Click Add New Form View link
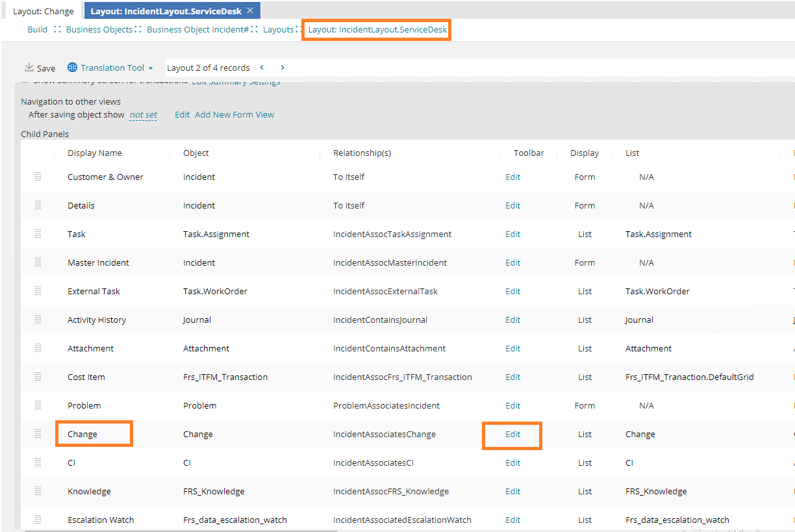Image resolution: width=795 pixels, height=532 pixels. [234, 114]
